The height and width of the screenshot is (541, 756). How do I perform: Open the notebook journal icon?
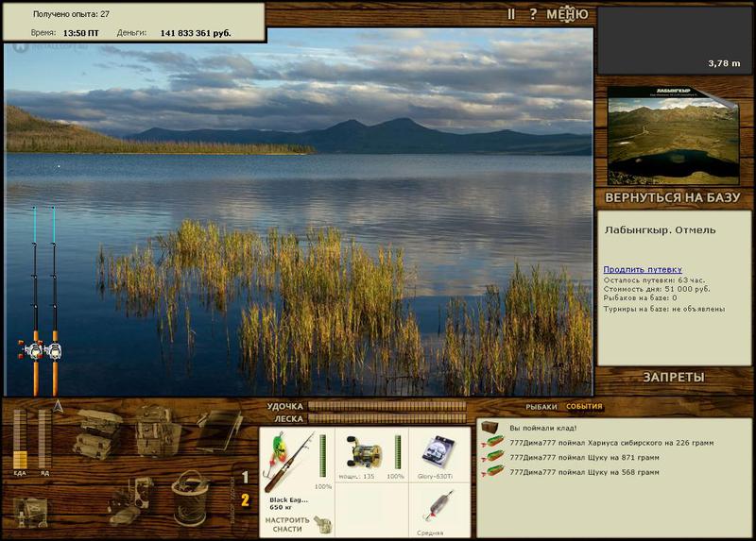tap(219, 431)
